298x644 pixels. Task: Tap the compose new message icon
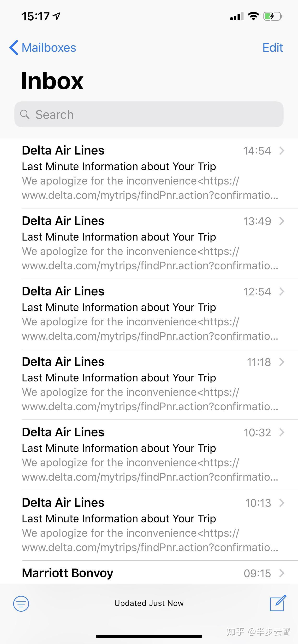pos(278,603)
